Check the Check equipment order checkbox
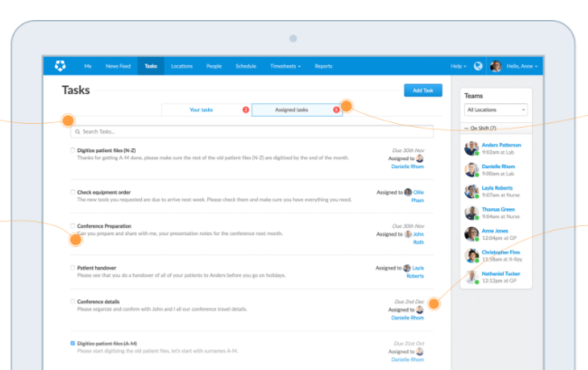This screenshot has width=588, height=370. pos(72,192)
